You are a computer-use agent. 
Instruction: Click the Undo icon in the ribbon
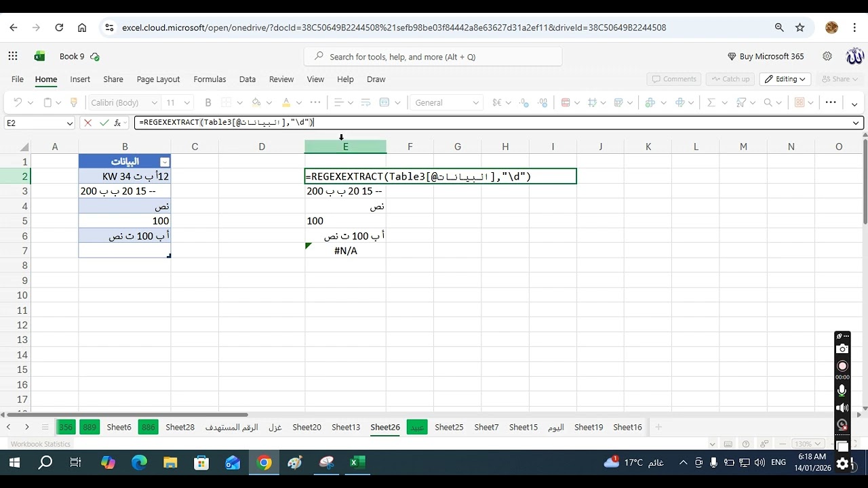(18, 102)
